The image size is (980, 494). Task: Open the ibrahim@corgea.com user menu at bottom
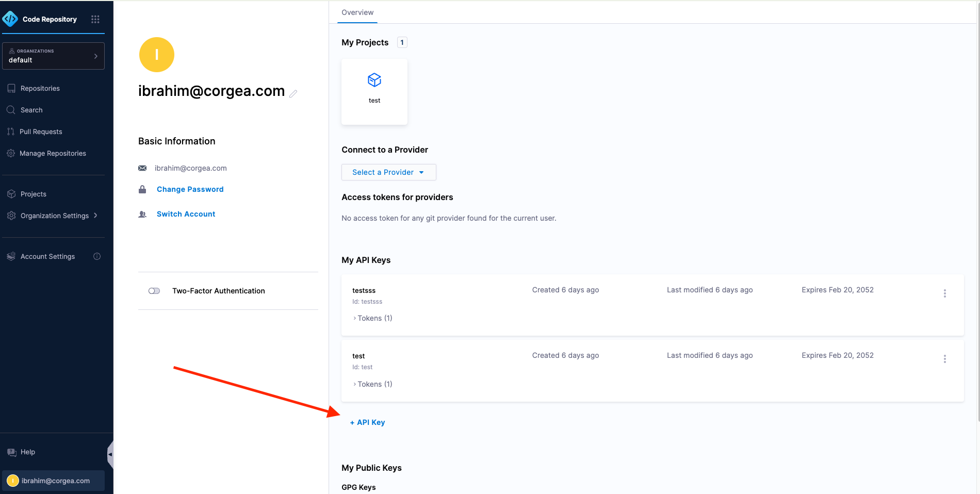[54, 481]
